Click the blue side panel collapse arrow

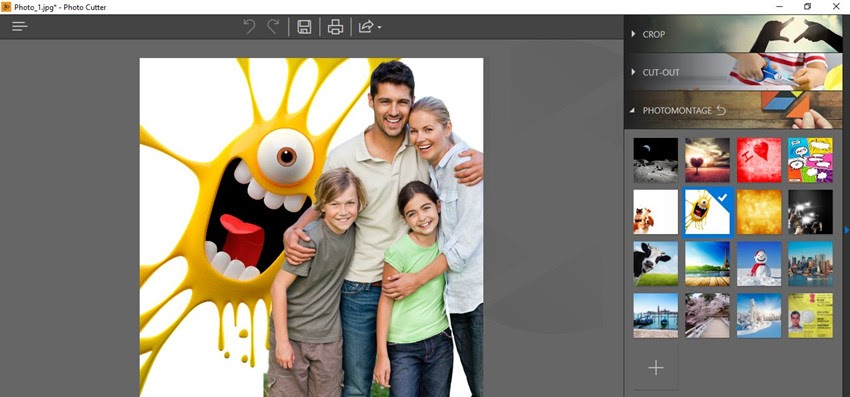pyautogui.click(x=847, y=230)
